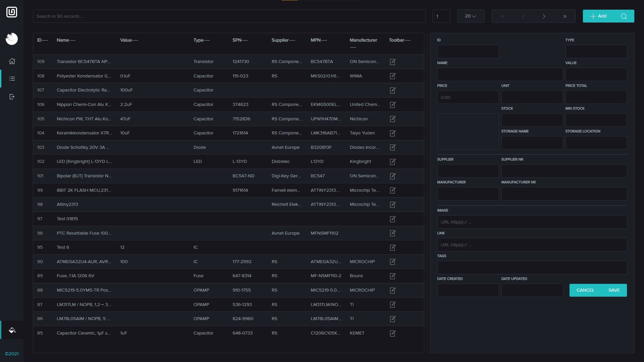Edit Capacitor Electrolytic 100uF row

point(393,90)
